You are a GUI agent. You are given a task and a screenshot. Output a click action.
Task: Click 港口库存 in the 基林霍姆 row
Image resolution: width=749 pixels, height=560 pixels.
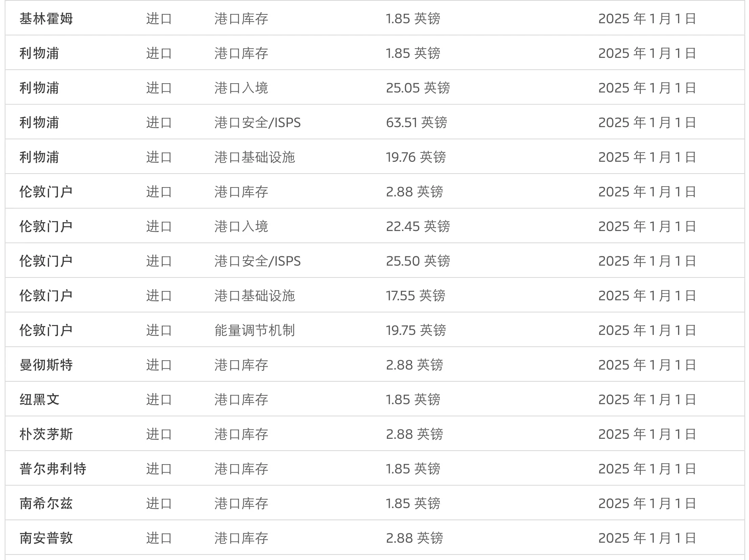[x=241, y=19]
